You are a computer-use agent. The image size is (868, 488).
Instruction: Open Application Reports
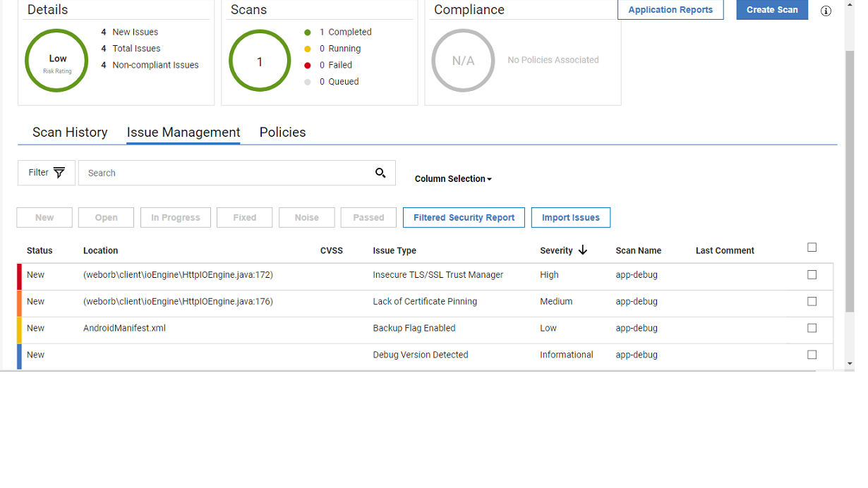pos(670,10)
